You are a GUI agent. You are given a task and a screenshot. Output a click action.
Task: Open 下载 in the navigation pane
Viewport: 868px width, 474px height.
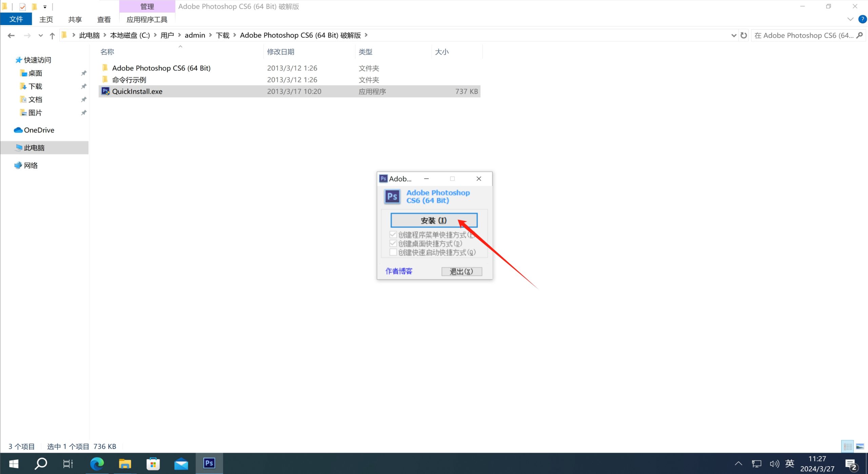[35, 86]
